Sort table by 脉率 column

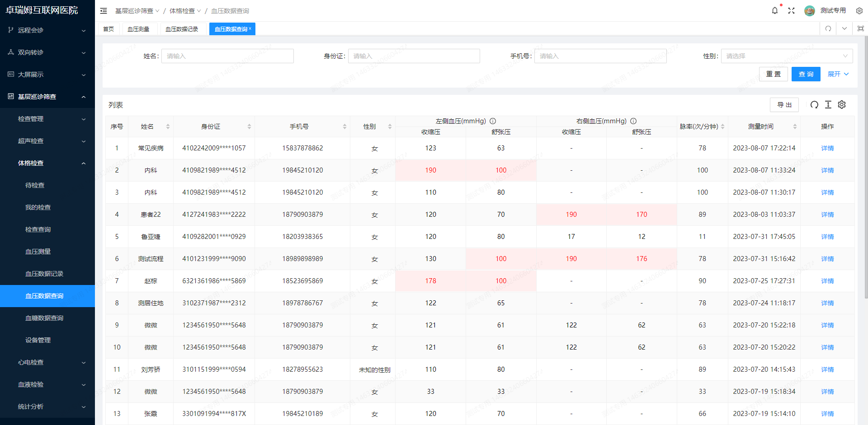coord(722,126)
